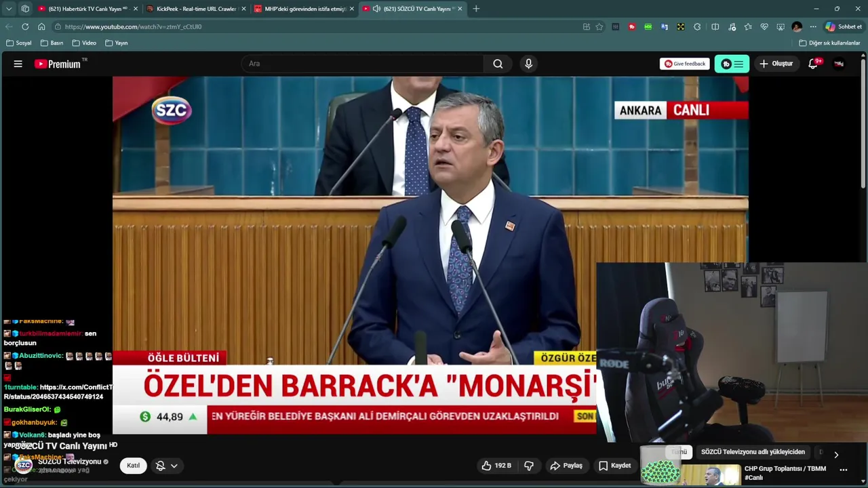The height and width of the screenshot is (488, 868).
Task: Open the green NOK extension icon
Action: (648, 26)
